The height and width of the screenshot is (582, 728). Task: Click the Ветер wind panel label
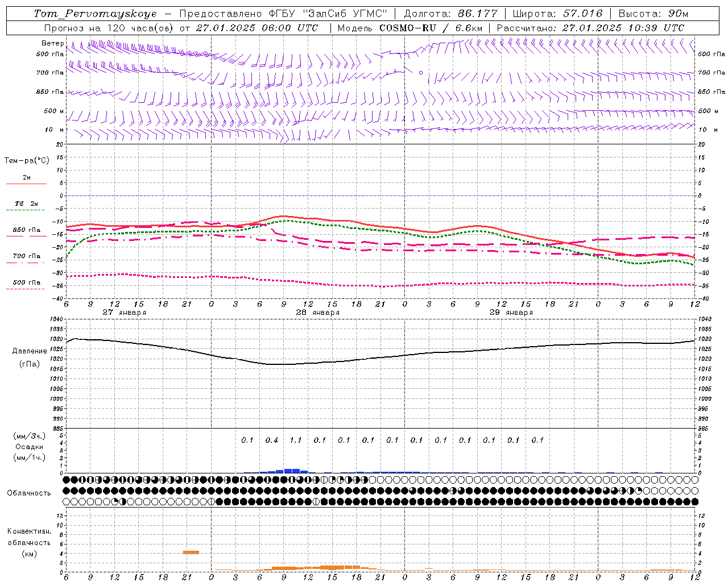click(x=52, y=43)
